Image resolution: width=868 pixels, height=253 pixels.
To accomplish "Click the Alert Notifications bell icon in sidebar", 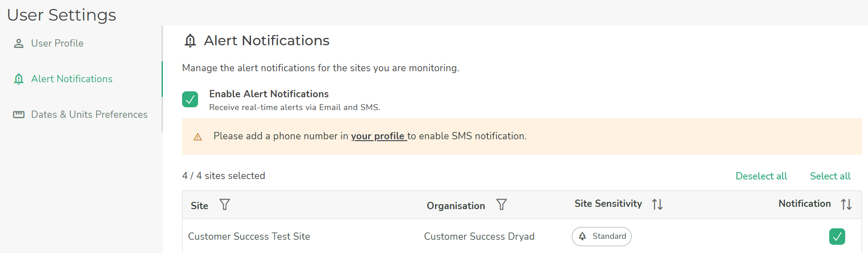I will click(19, 79).
